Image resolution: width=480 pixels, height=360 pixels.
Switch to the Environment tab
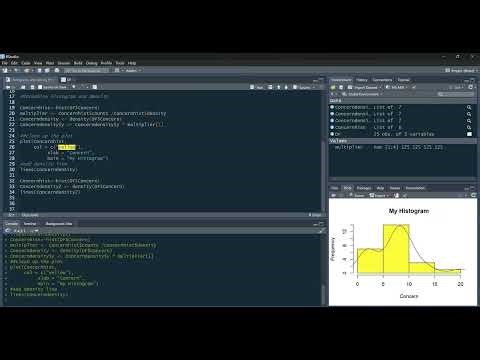pyautogui.click(x=341, y=80)
